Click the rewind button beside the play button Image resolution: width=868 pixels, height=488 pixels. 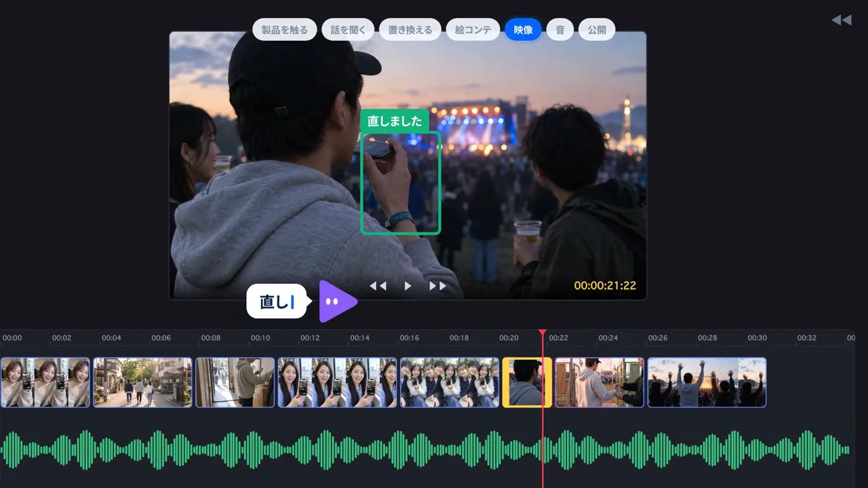point(378,286)
